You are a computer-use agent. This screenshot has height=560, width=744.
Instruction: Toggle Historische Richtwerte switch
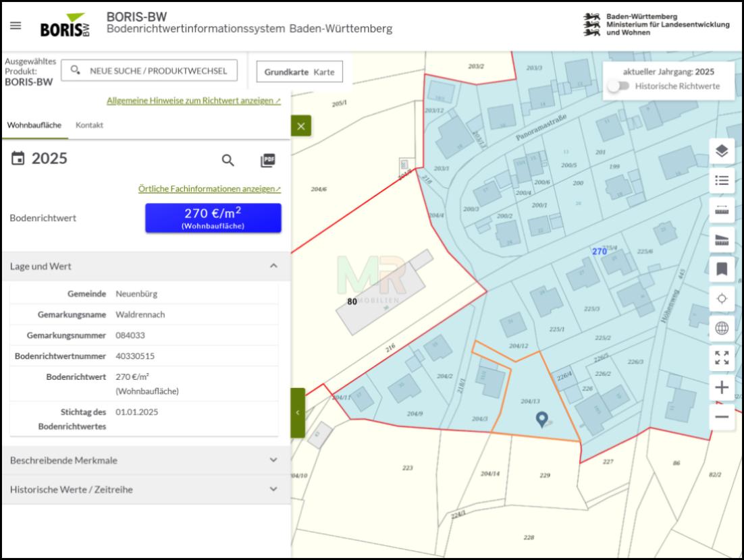coord(618,86)
